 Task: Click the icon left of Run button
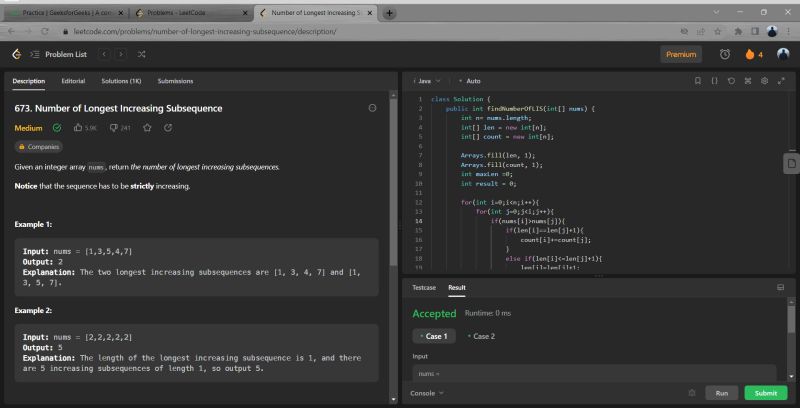(692, 393)
